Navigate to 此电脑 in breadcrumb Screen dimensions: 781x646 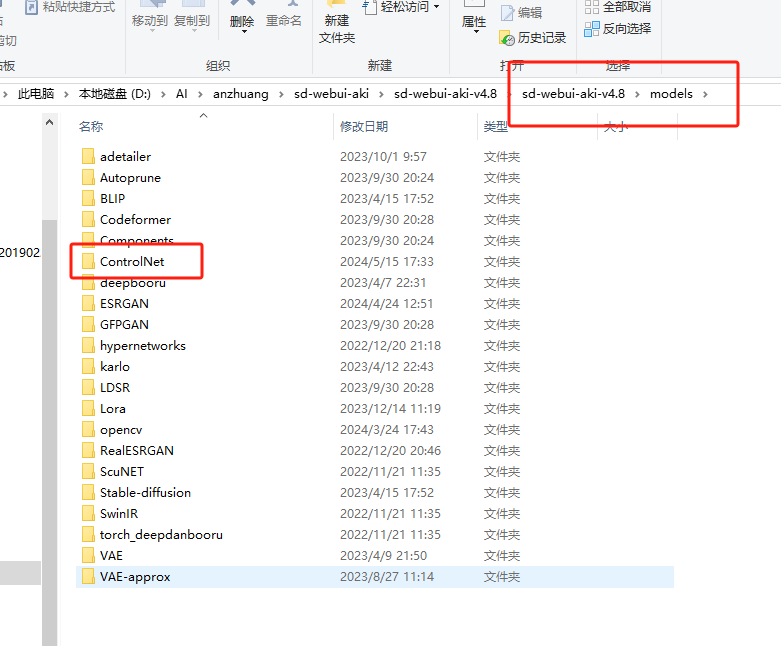[36, 94]
